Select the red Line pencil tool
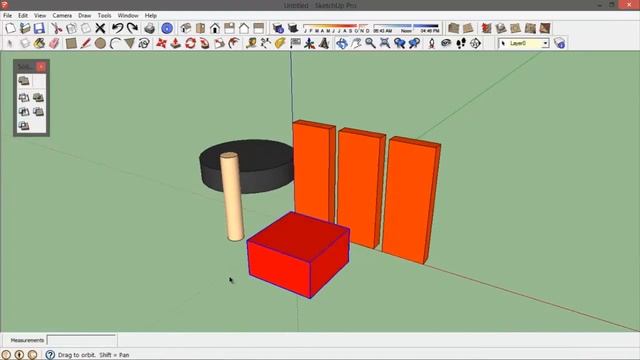The height and width of the screenshot is (360, 640). coord(86,43)
